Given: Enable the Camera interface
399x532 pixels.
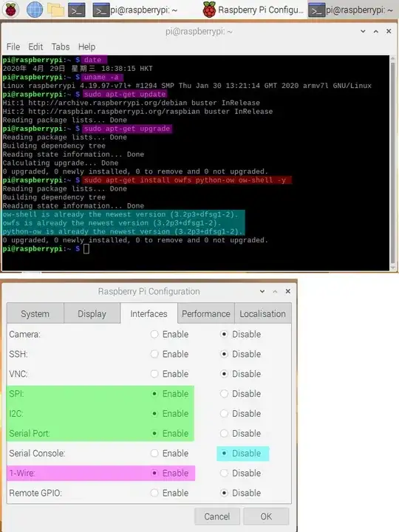Looking at the screenshot, I should click(169, 334).
